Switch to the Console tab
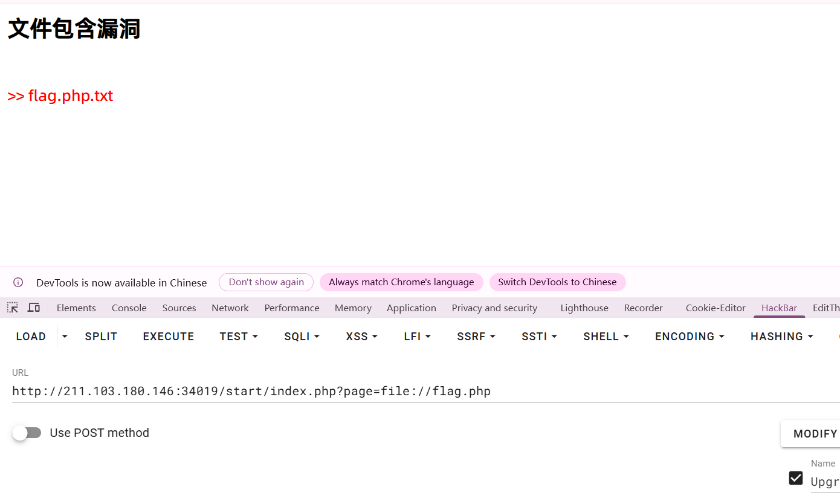The height and width of the screenshot is (504, 840). (129, 308)
